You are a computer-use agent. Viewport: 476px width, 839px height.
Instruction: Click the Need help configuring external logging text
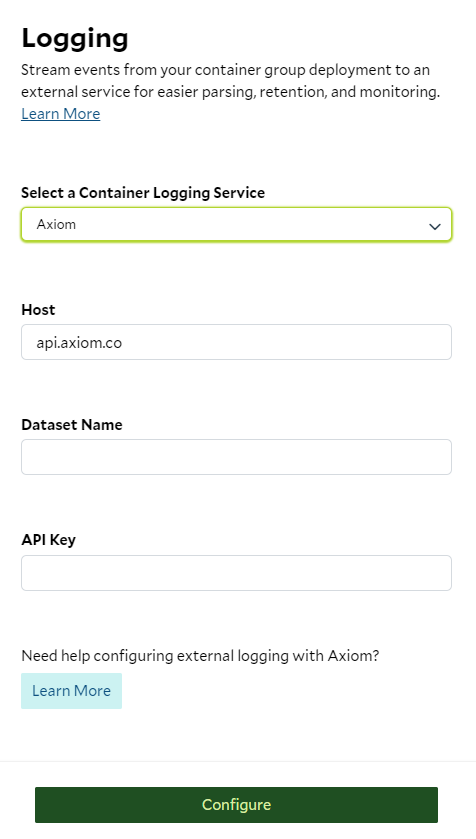tap(200, 656)
